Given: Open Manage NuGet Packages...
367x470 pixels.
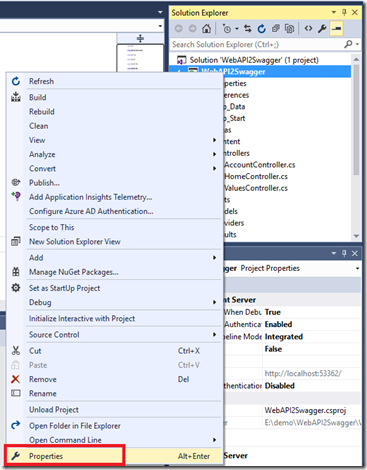Looking at the screenshot, I should 114,272.
